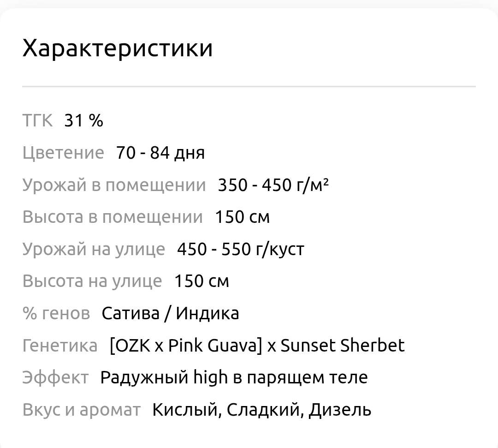
Task: Click the Высота на улице label
Action: pyautogui.click(x=92, y=281)
